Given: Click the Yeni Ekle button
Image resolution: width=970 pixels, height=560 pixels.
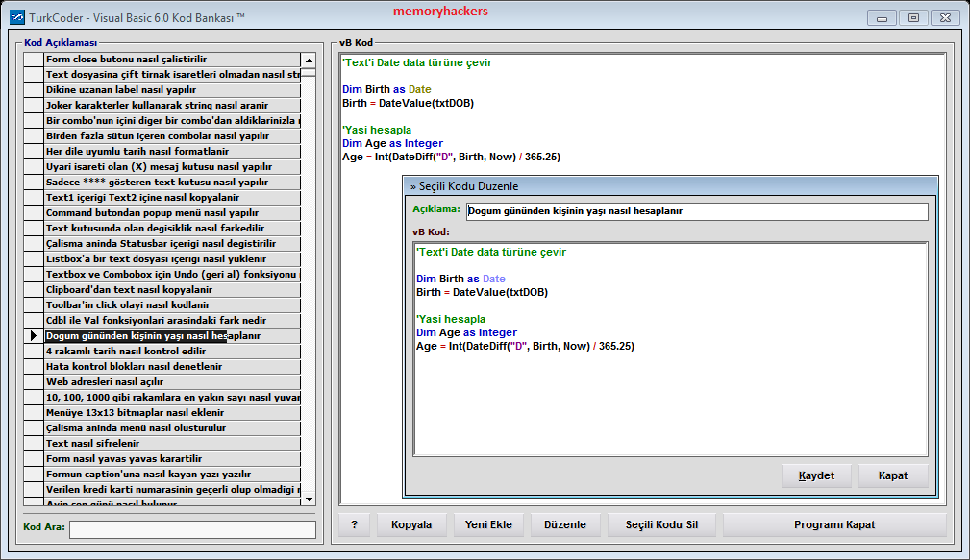Looking at the screenshot, I should [488, 524].
